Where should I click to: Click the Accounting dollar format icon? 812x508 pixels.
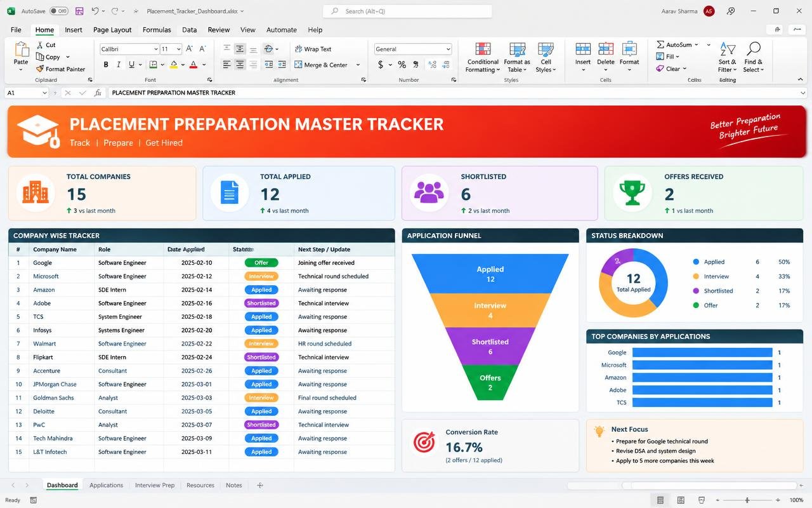coord(381,65)
